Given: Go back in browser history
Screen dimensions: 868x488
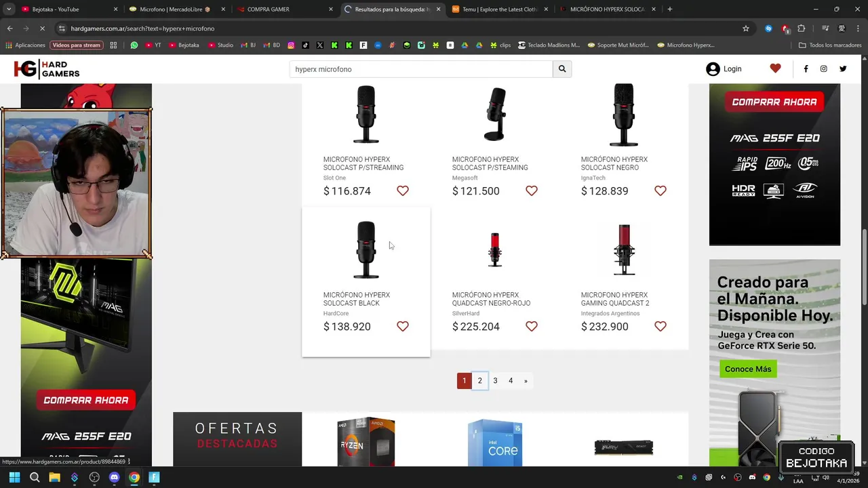Looking at the screenshot, I should point(9,28).
